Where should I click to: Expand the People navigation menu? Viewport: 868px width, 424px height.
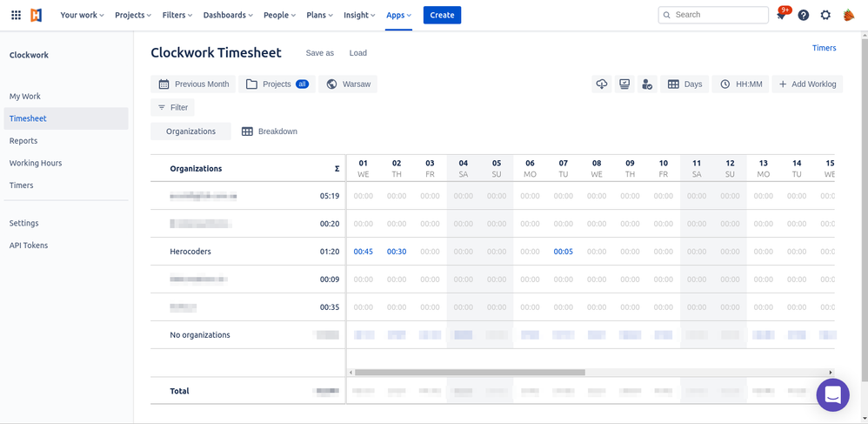(x=279, y=15)
